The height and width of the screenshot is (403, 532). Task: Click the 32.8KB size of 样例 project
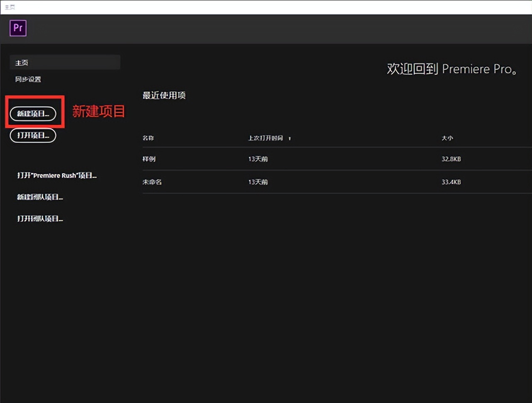pyautogui.click(x=451, y=159)
